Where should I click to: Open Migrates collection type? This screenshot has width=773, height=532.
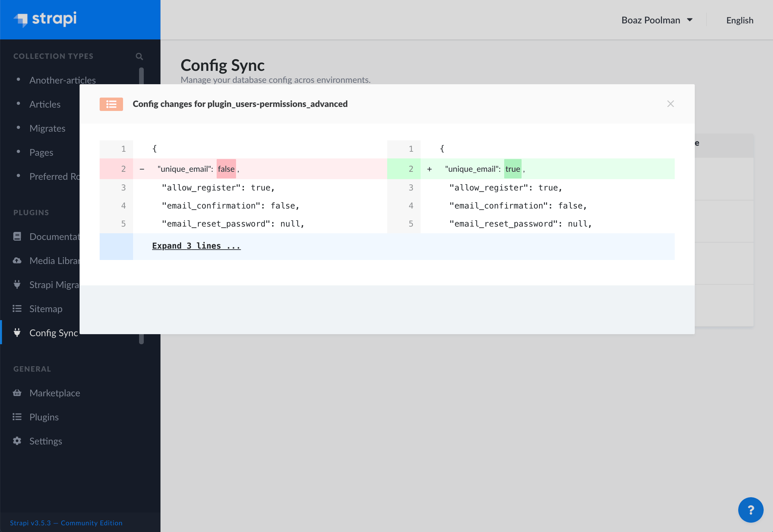point(47,128)
